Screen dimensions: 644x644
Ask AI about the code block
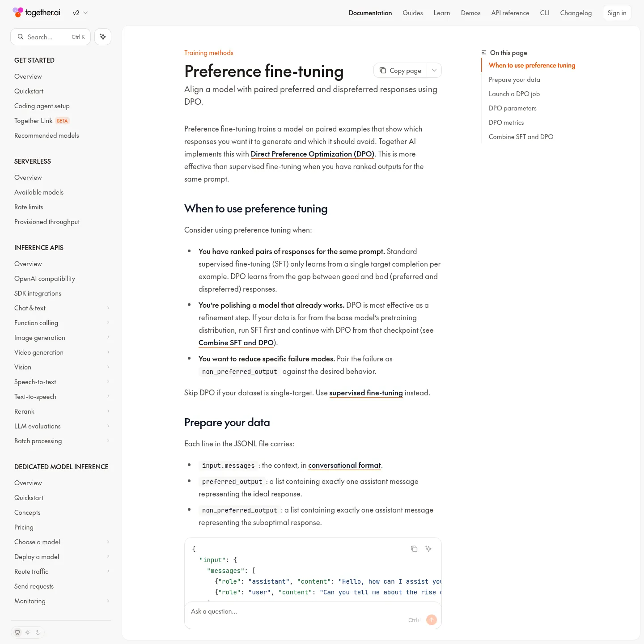(428, 549)
